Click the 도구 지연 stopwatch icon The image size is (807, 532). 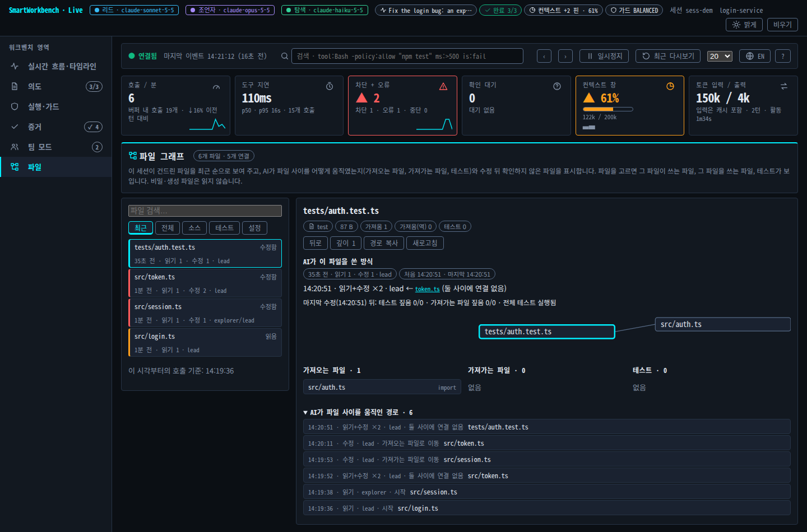point(330,86)
